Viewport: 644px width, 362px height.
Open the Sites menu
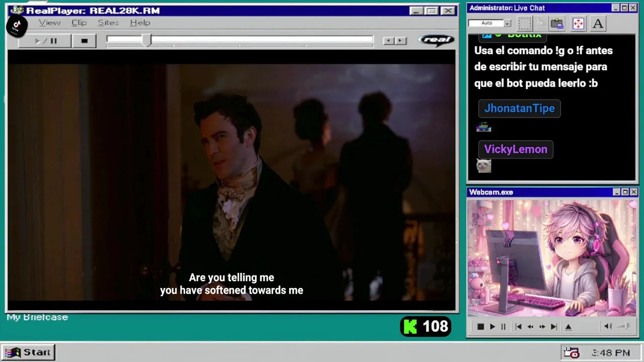tap(108, 23)
